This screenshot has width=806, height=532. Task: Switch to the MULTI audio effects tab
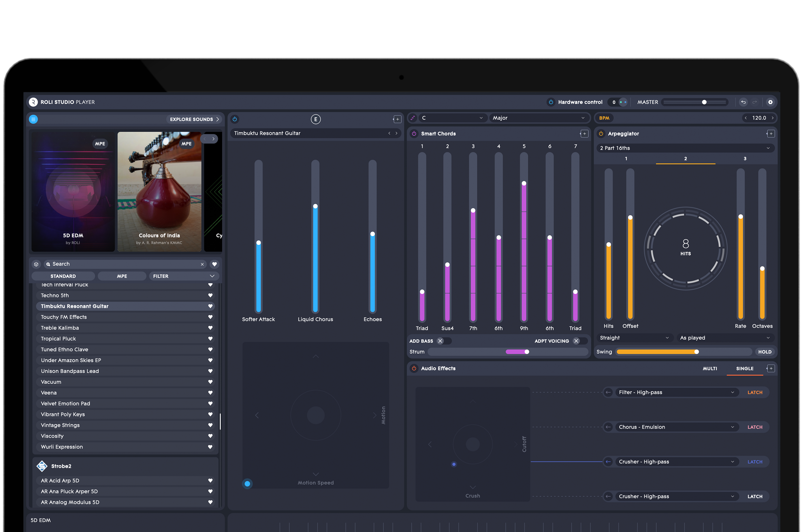tap(710, 369)
